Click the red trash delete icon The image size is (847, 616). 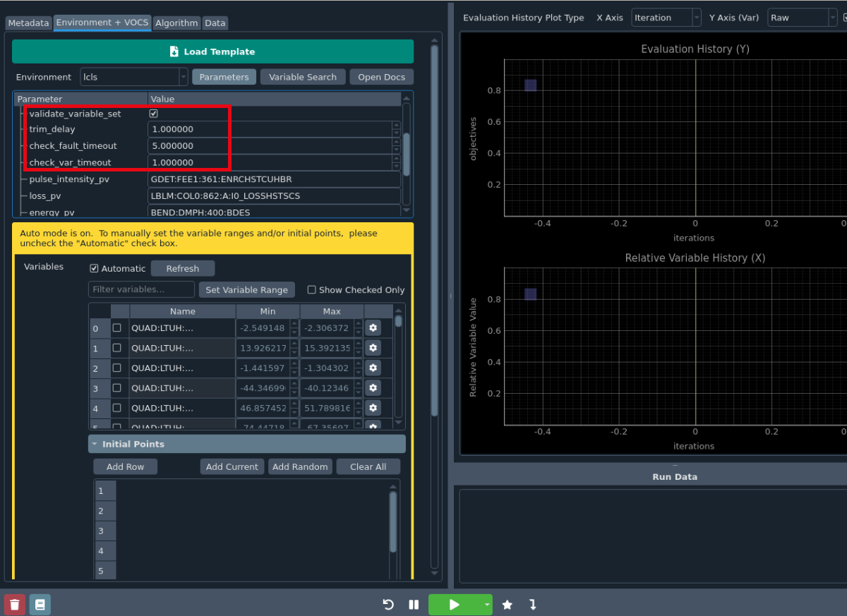[x=15, y=605]
